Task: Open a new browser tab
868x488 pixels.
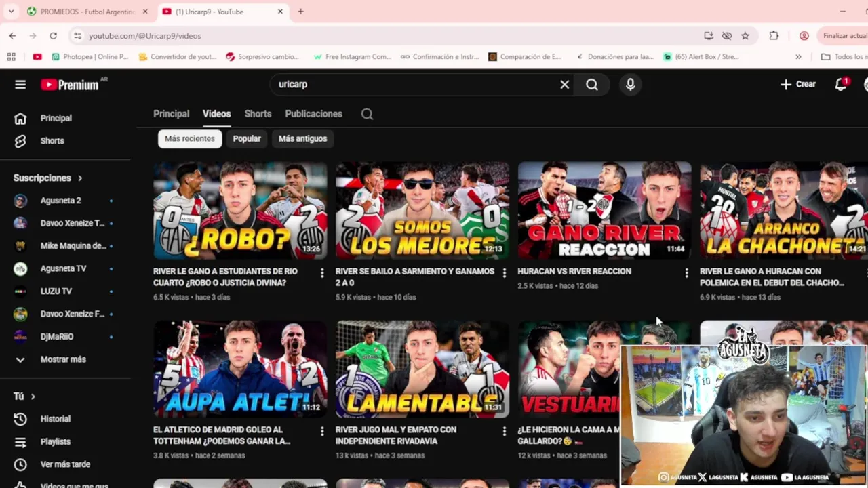Action: click(300, 12)
